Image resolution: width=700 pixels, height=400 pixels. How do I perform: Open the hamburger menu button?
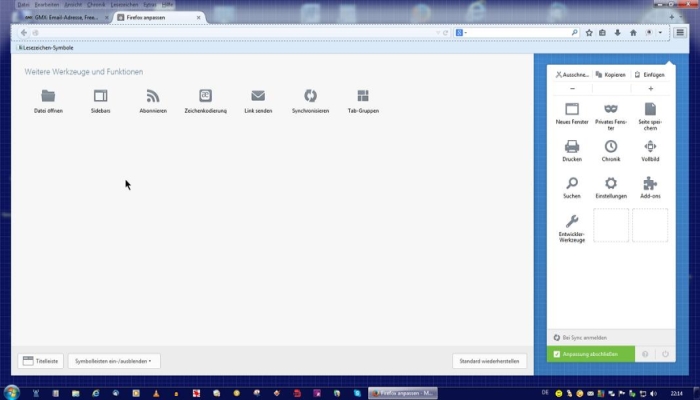[680, 32]
